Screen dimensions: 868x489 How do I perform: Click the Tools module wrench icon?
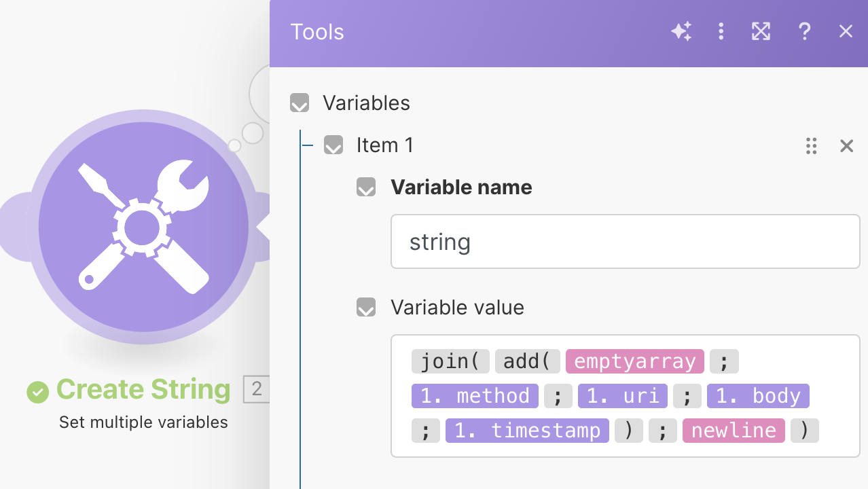pos(143,227)
